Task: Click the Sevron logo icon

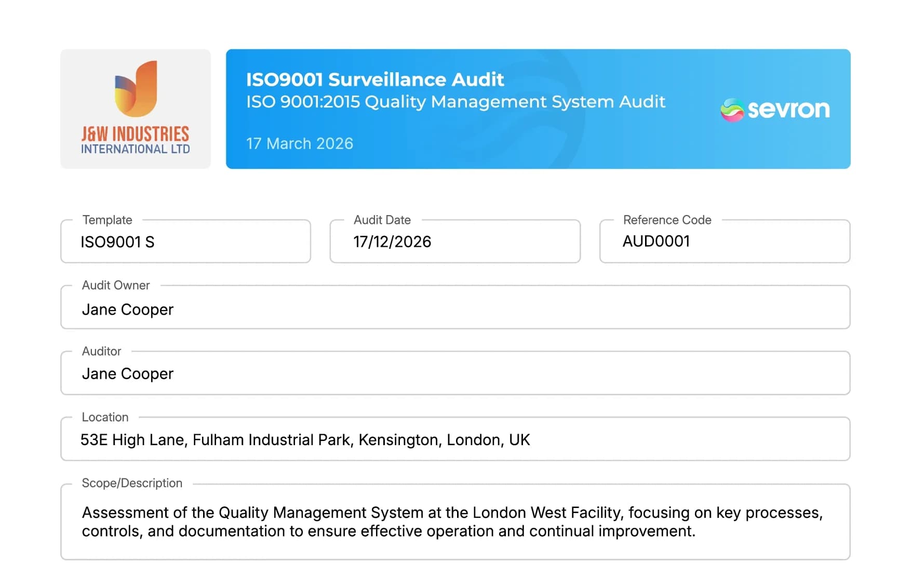Action: [x=732, y=110]
